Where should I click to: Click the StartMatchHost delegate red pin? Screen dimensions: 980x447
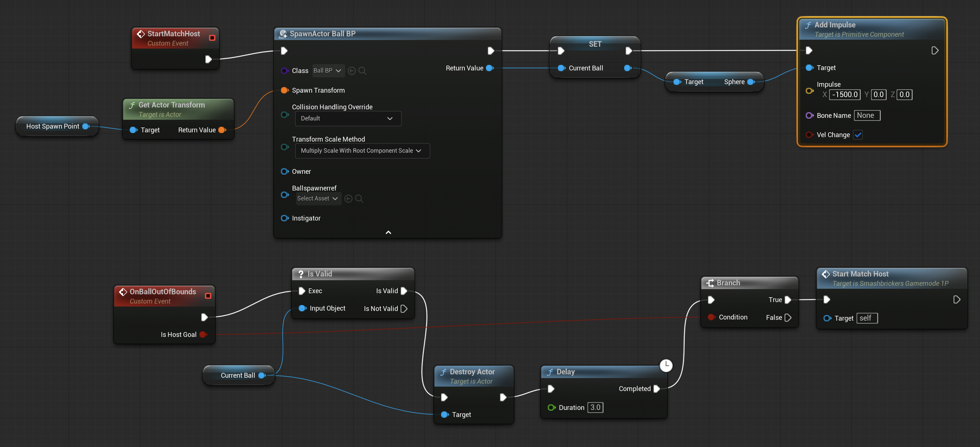212,38
